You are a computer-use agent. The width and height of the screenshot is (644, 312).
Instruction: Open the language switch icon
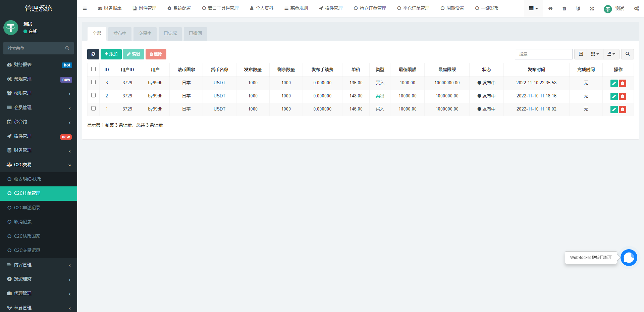point(578,8)
